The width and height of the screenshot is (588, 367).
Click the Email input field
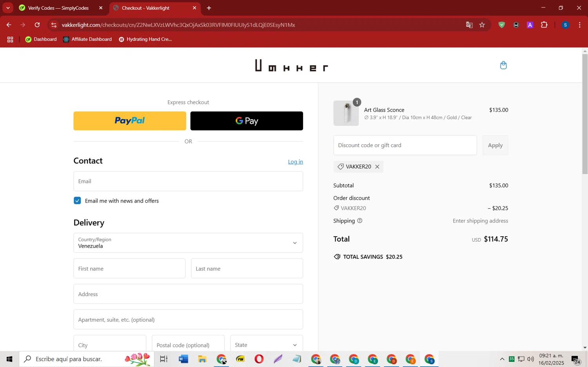tap(188, 181)
